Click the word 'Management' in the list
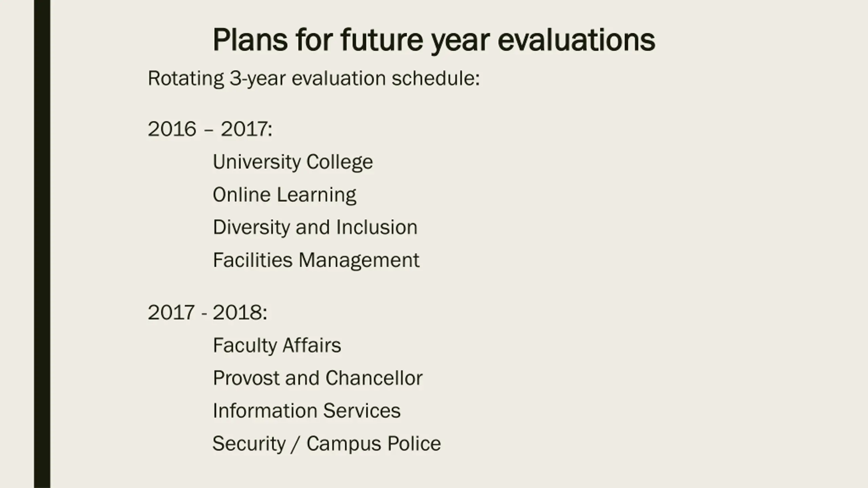The height and width of the screenshot is (488, 868). coord(359,260)
